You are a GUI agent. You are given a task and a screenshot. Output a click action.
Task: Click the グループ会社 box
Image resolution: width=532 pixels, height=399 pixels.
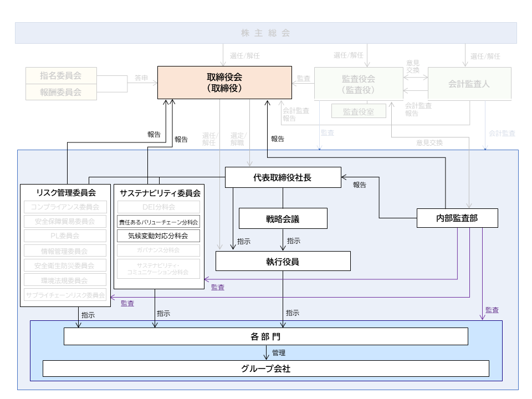(x=266, y=369)
